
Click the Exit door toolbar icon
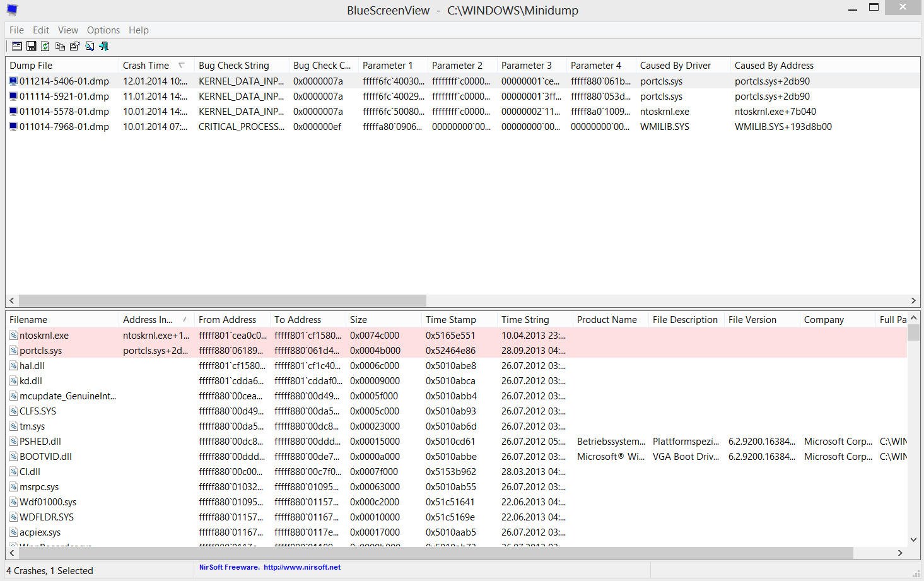coord(104,46)
